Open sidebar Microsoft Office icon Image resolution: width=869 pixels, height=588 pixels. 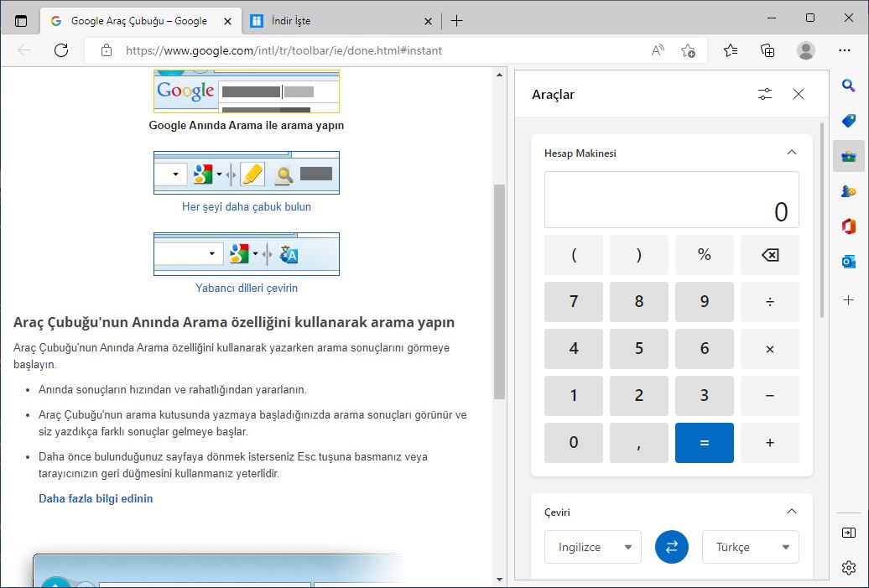pos(849,226)
